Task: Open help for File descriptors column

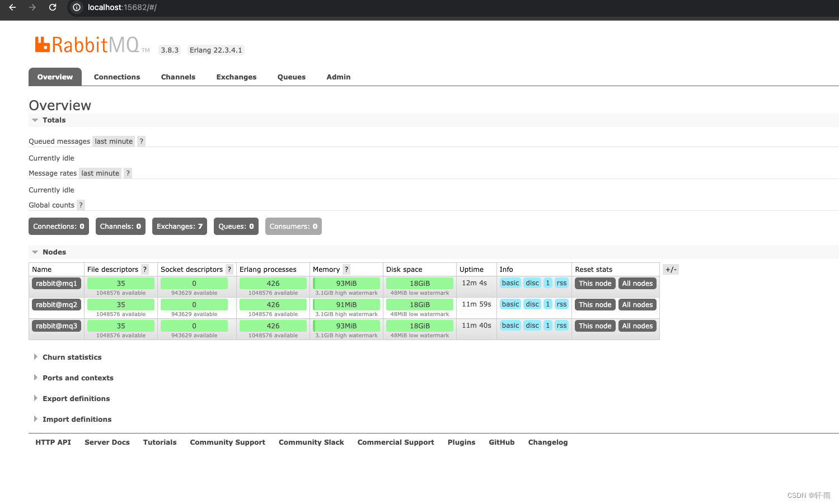Action: (x=145, y=270)
